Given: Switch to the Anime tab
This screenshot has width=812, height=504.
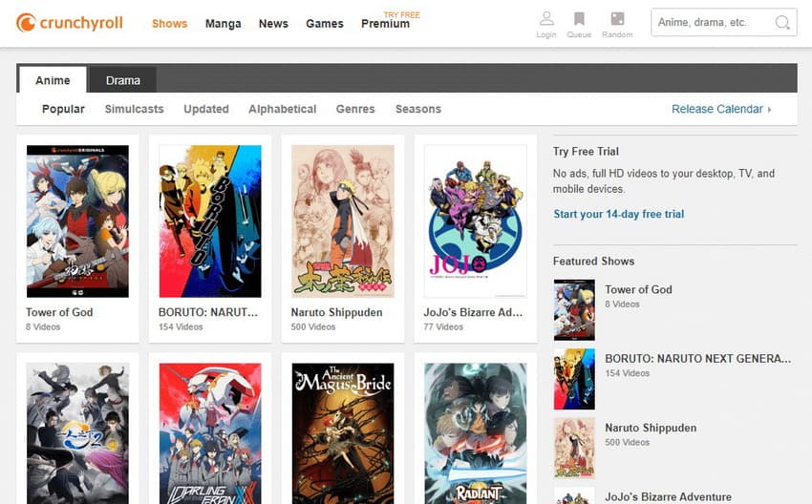Looking at the screenshot, I should coord(53,80).
